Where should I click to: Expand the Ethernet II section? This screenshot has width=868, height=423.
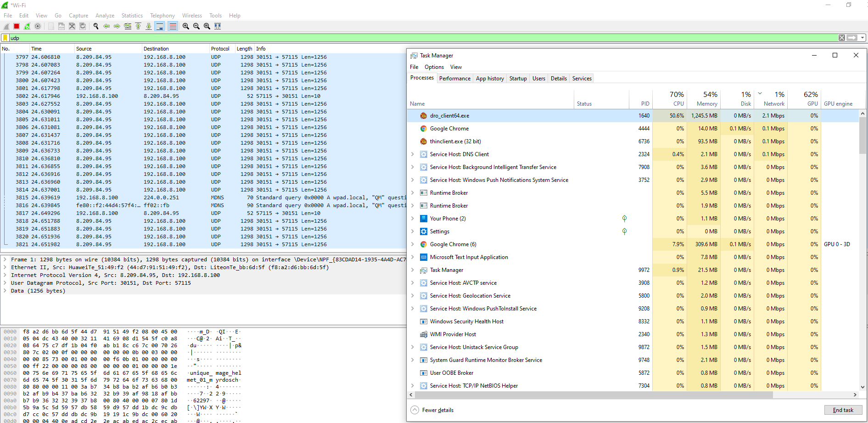pos(5,267)
